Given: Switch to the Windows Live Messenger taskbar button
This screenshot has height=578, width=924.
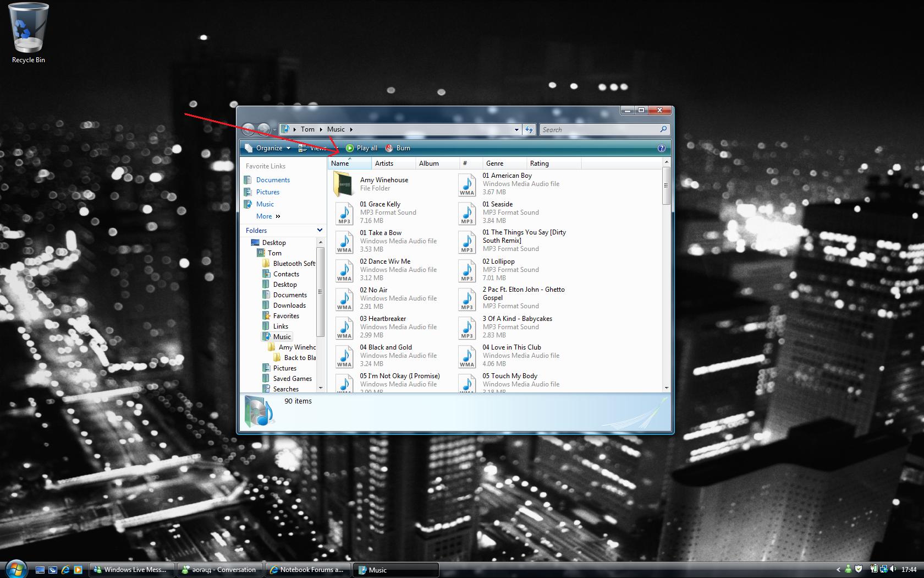Looking at the screenshot, I should coord(132,570).
